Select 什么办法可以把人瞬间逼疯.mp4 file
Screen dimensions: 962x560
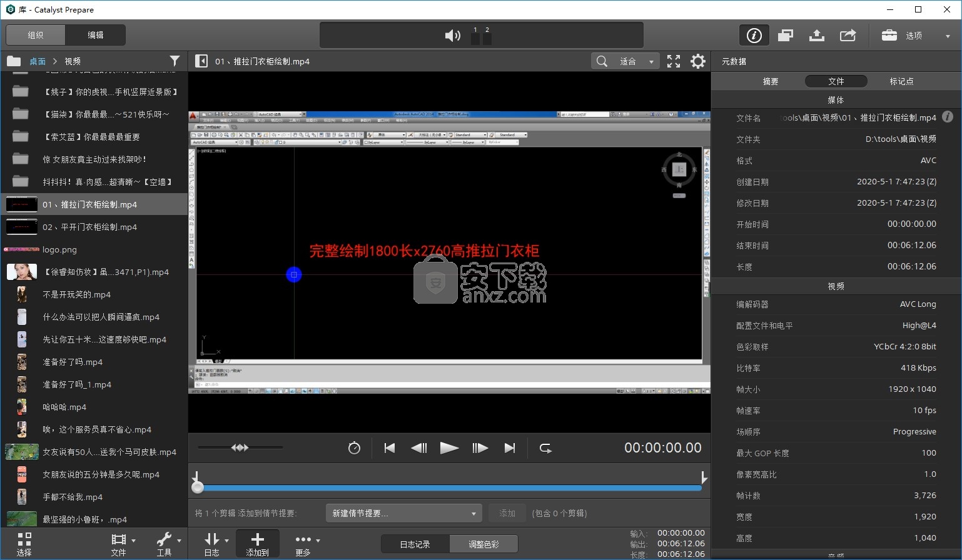coord(94,317)
